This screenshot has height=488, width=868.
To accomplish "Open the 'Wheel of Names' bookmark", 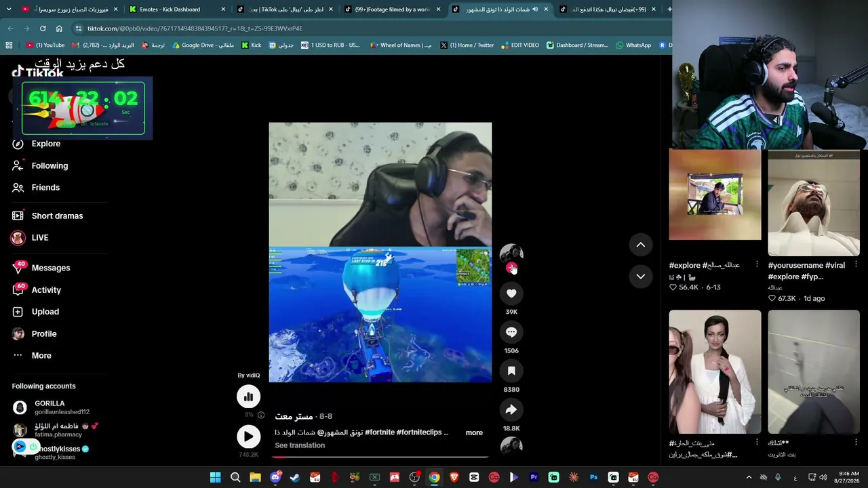I will [x=401, y=45].
